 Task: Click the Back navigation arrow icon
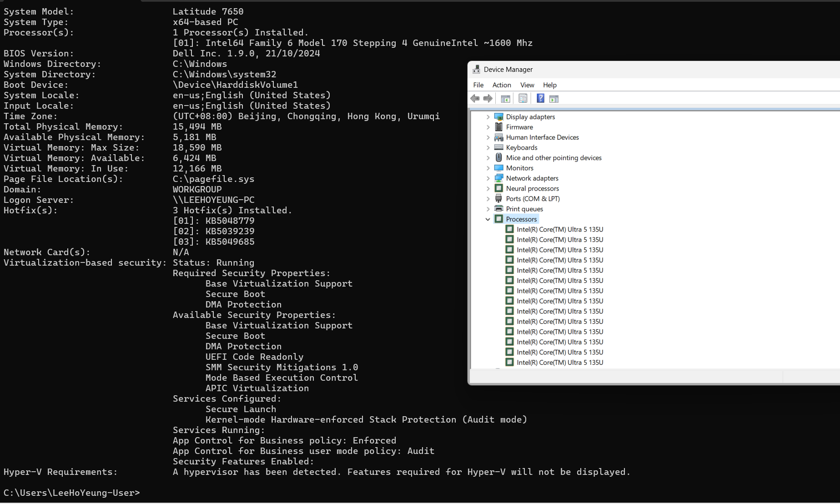[x=475, y=98]
